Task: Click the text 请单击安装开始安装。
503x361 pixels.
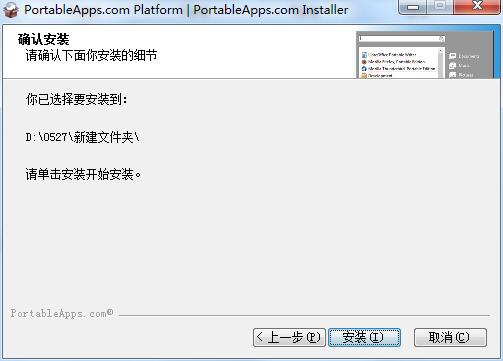Action: tap(84, 174)
